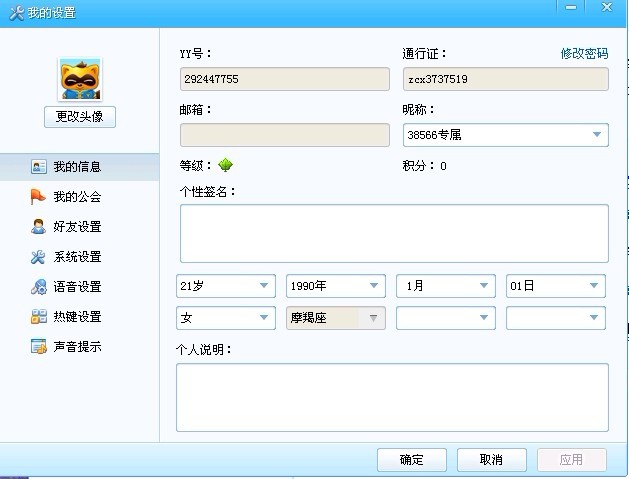This screenshot has height=479, width=629.
Task: Click the 积分：0 text
Action: [x=424, y=166]
